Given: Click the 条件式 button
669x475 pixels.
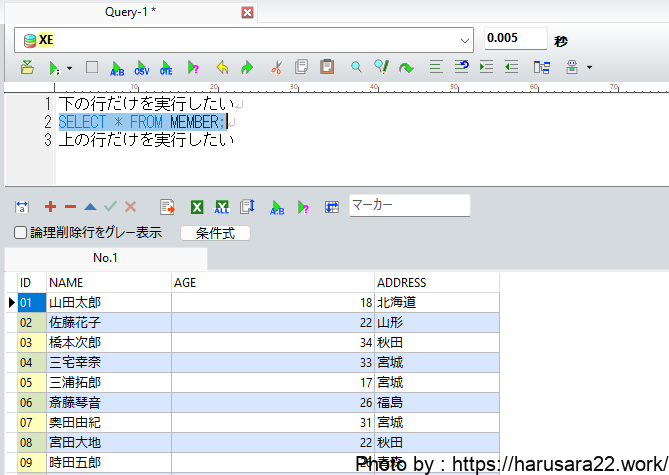Looking at the screenshot, I should pos(215,233).
